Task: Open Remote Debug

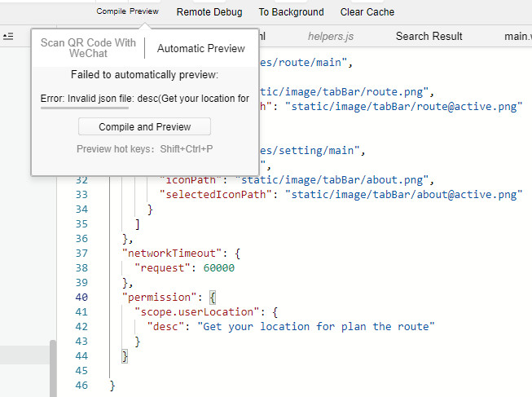Action: point(209,12)
